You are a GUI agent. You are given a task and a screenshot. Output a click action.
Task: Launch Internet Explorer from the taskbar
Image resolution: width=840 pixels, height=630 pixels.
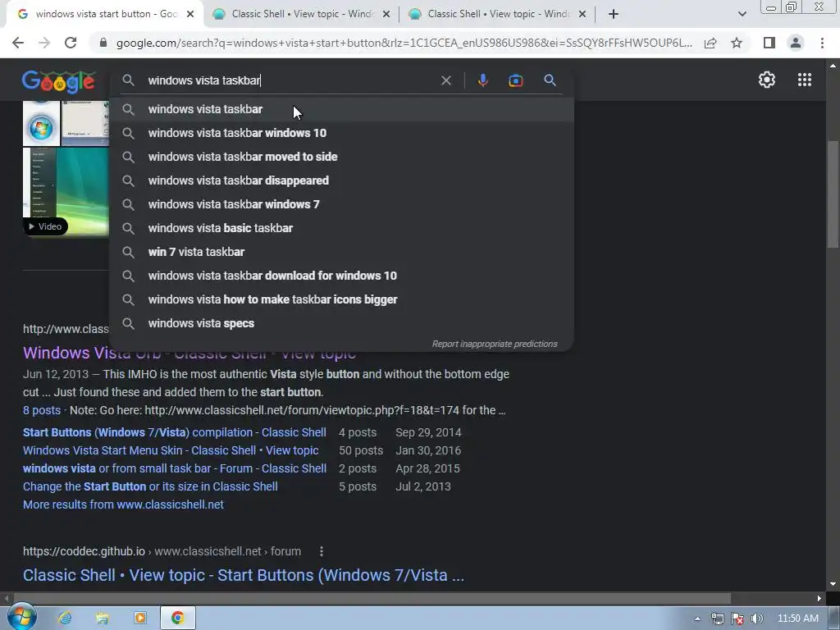coord(65,619)
